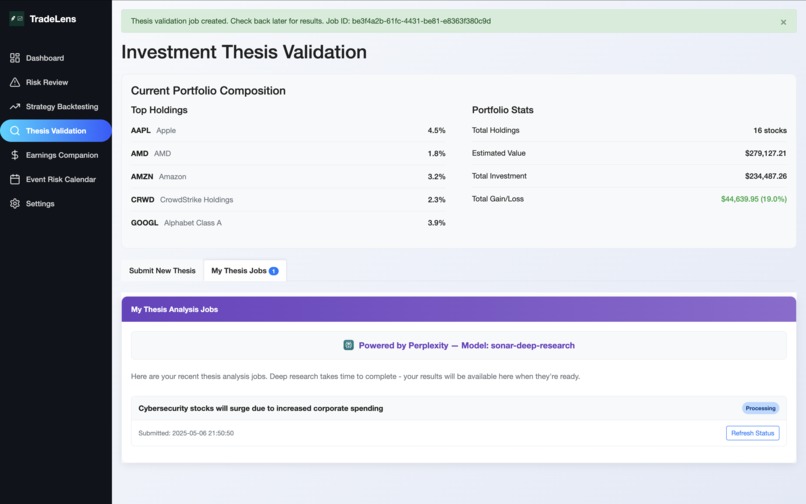Click the blue jobs count badge
Viewport: 806px width, 504px height.
[x=274, y=271]
